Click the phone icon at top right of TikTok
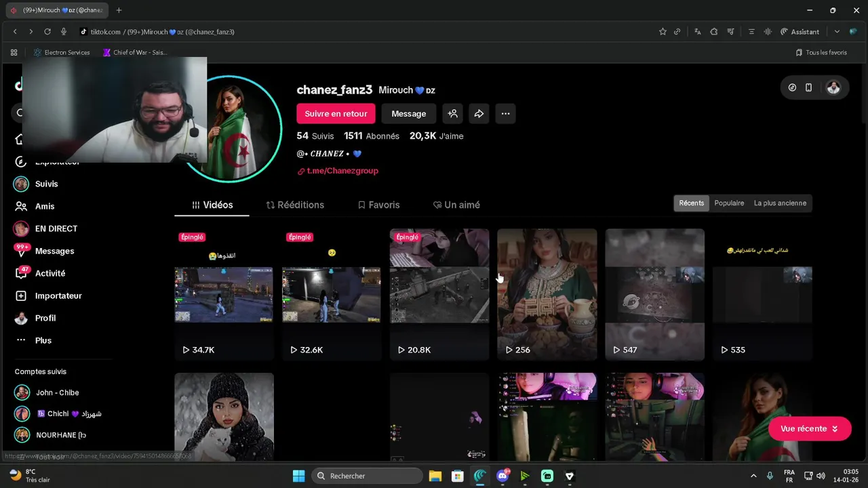This screenshot has width=868, height=488. click(808, 87)
